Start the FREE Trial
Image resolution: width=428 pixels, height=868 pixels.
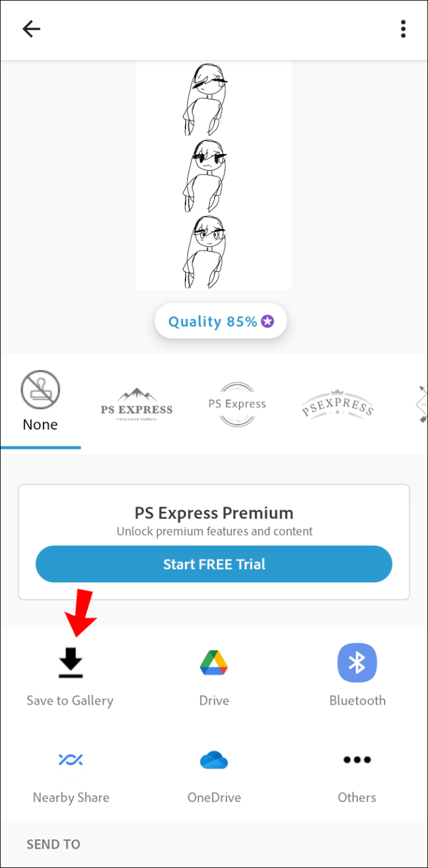pos(214,564)
